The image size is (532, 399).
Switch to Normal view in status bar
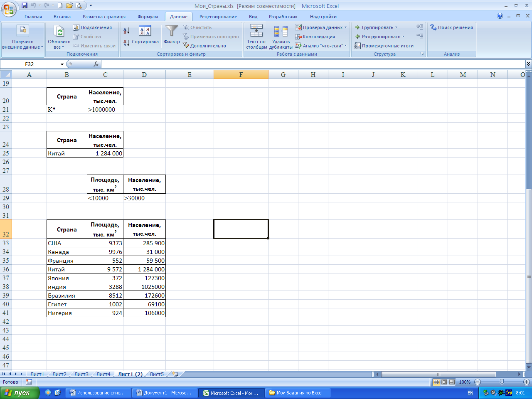pyautogui.click(x=436, y=382)
